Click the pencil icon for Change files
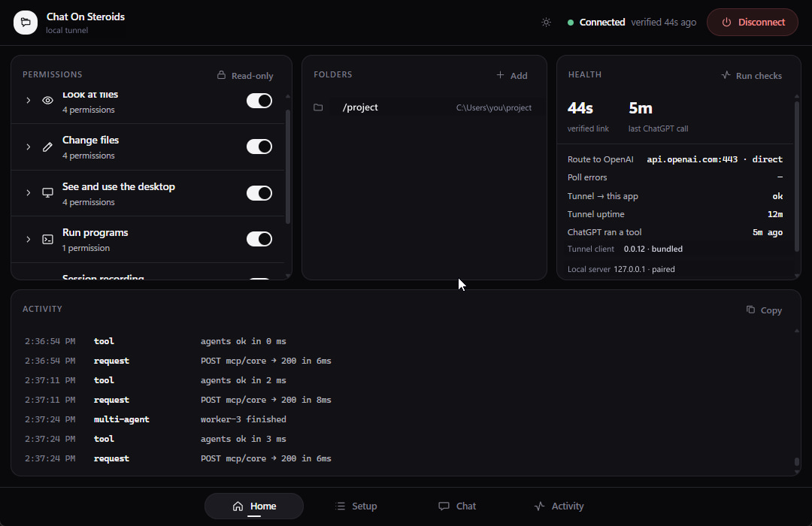Screen dimensions: 812x526 click(47, 147)
